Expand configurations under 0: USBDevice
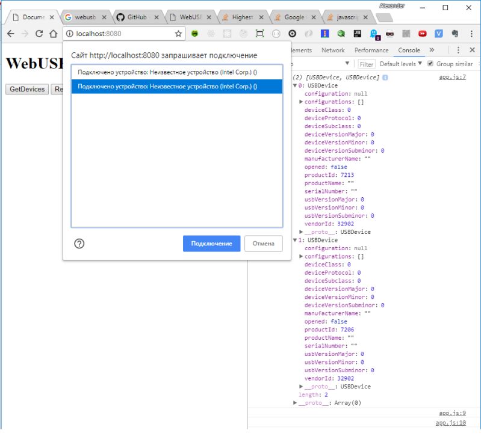Viewport: 481px width, 448px height. (x=301, y=102)
